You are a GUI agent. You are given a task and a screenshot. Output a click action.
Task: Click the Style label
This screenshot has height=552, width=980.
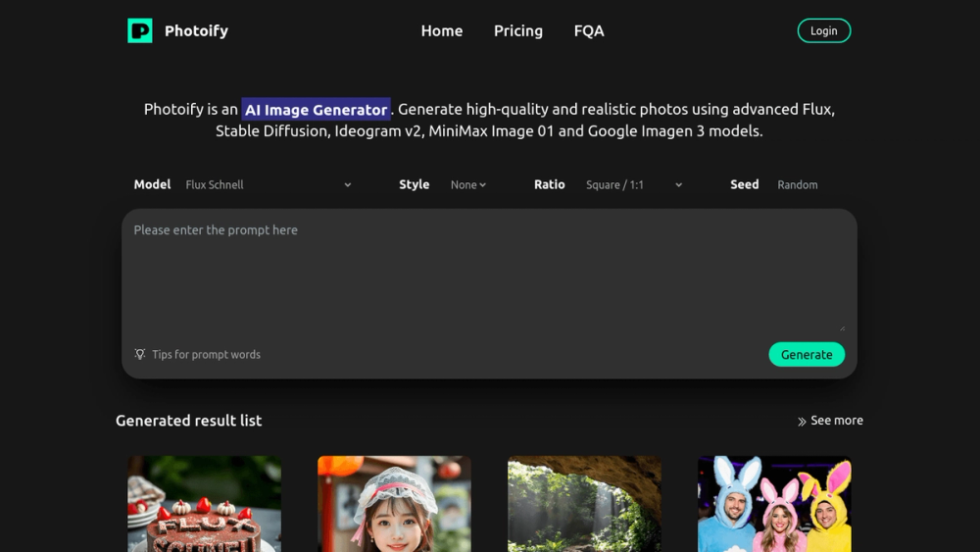click(x=415, y=184)
